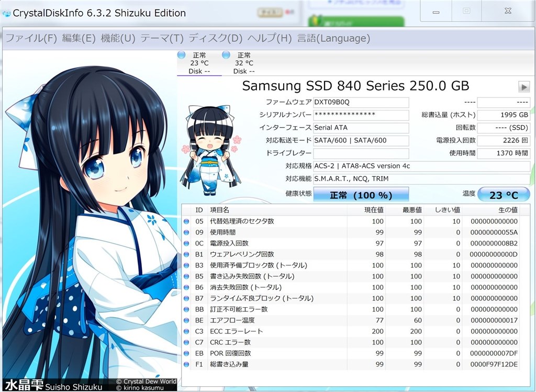Click the next-disk arrow right of the SSD title

pos(524,87)
